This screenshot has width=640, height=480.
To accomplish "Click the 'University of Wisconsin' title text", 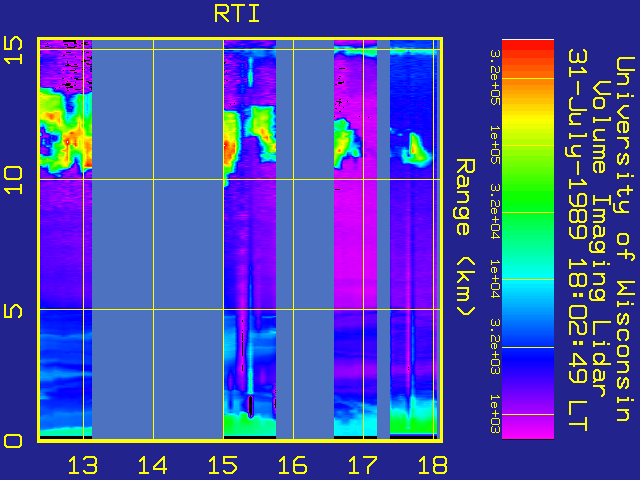I will click(x=624, y=238).
